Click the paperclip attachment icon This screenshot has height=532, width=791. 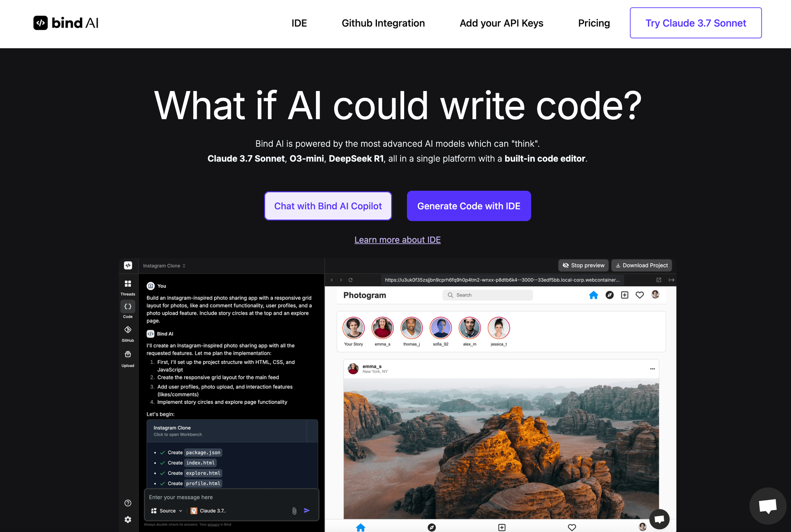(x=294, y=511)
